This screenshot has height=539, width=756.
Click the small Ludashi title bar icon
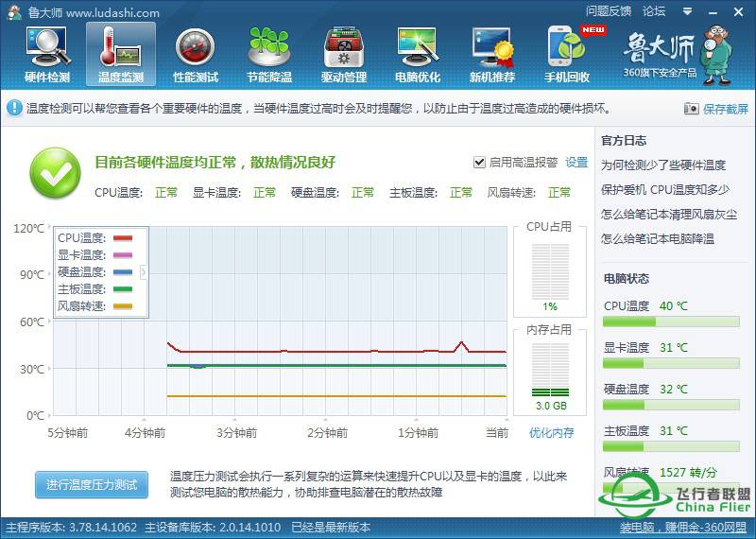[x=14, y=11]
